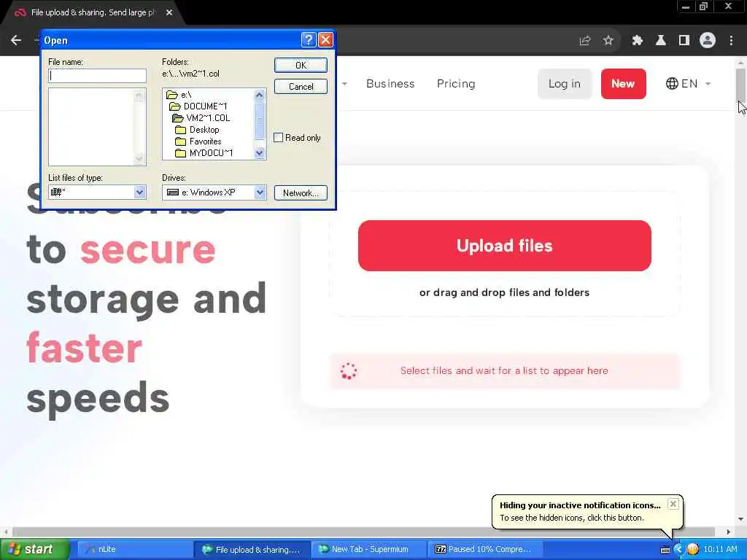747x560 pixels.
Task: Open the Desktop folder in list
Action: (197, 130)
